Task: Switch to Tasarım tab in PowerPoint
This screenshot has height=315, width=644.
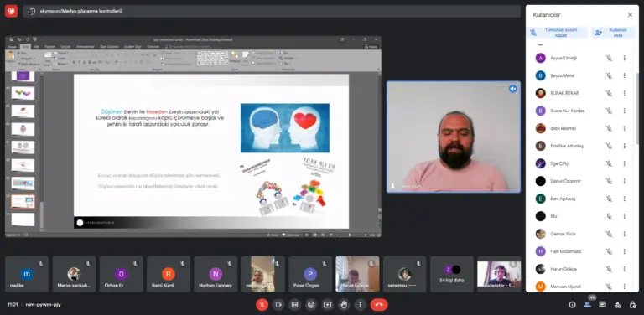Action: 49,47
